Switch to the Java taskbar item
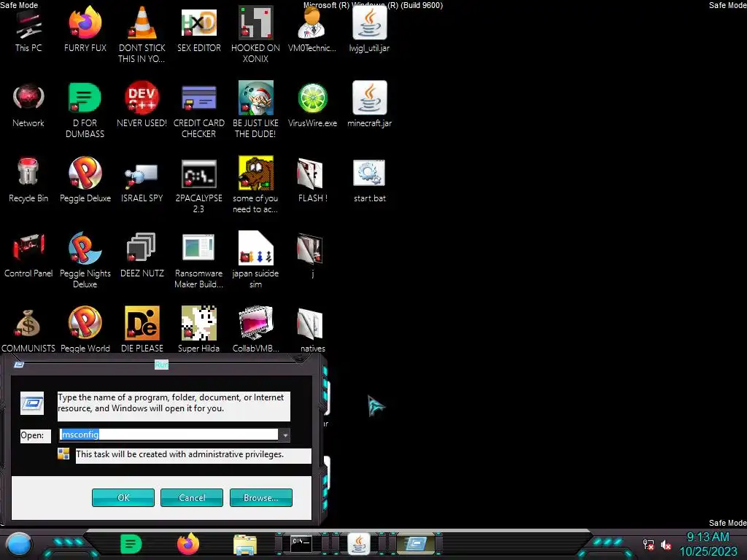 point(359,544)
